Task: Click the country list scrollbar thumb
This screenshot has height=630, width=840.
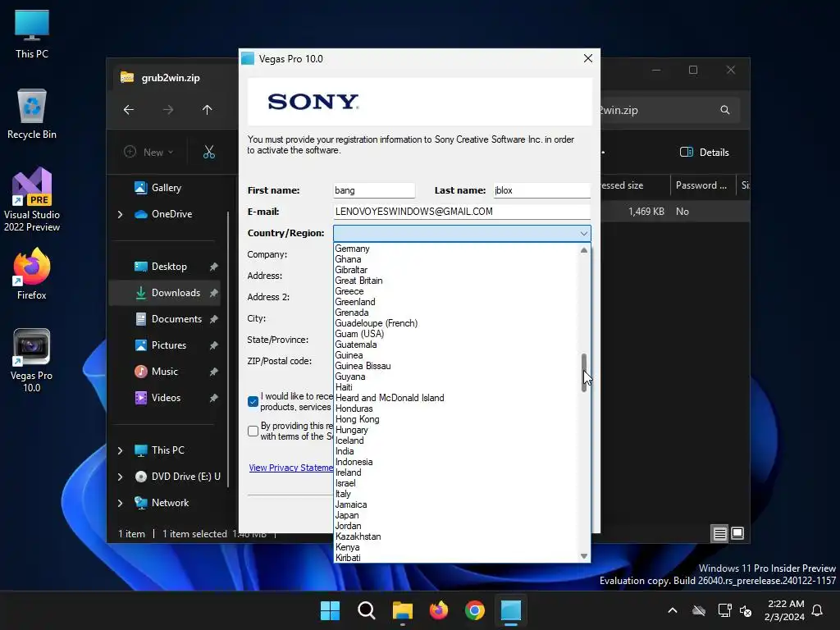Action: [584, 373]
